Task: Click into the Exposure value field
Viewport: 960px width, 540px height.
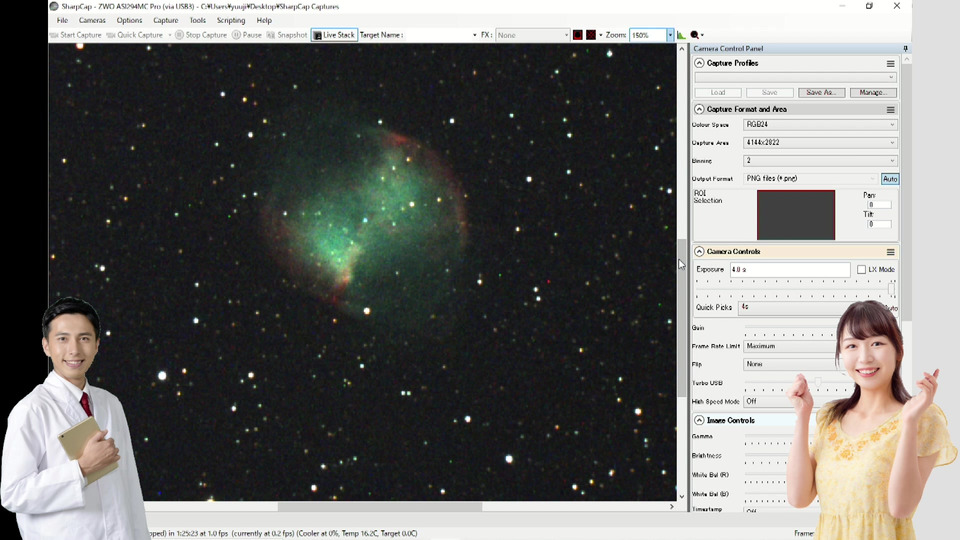Action: pos(789,270)
